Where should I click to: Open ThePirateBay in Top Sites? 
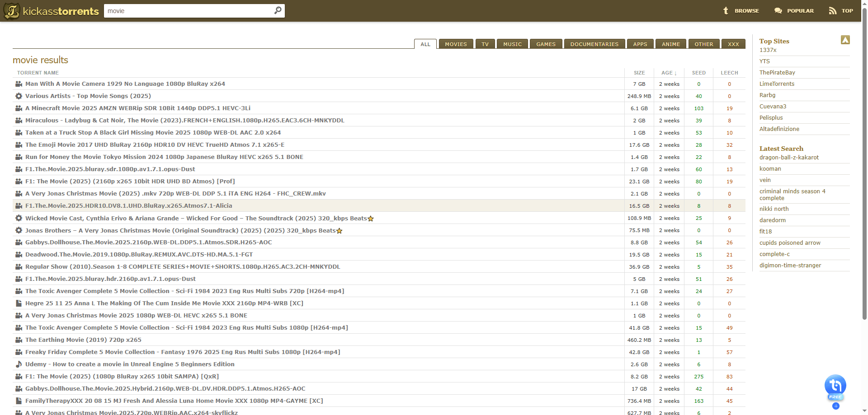[777, 73]
